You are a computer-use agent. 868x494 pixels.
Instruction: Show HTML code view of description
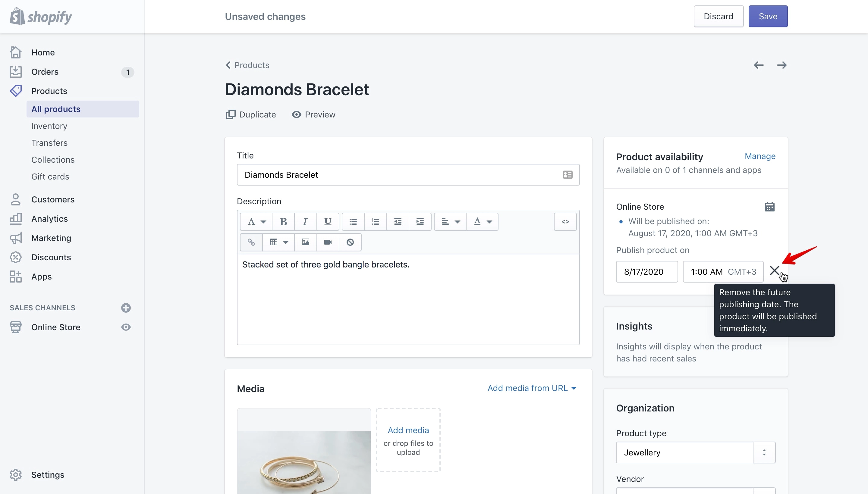565,222
